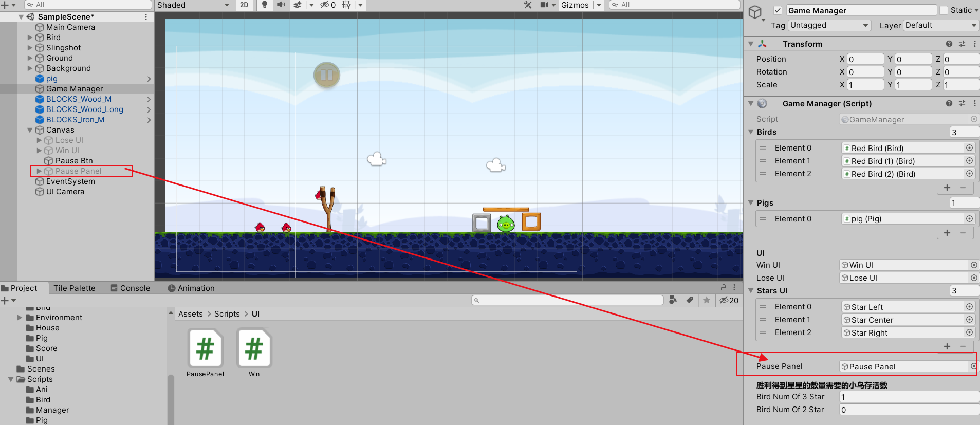Add element to Stars UI list plus

point(947,347)
